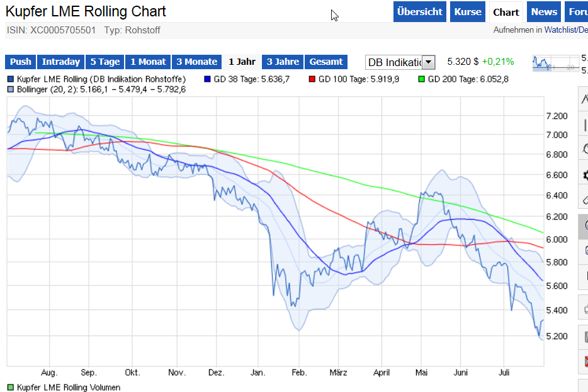This screenshot has width=588, height=392.
Task: Click the dark blue Kupfer LME Rolling swatch
Action: coord(11,79)
